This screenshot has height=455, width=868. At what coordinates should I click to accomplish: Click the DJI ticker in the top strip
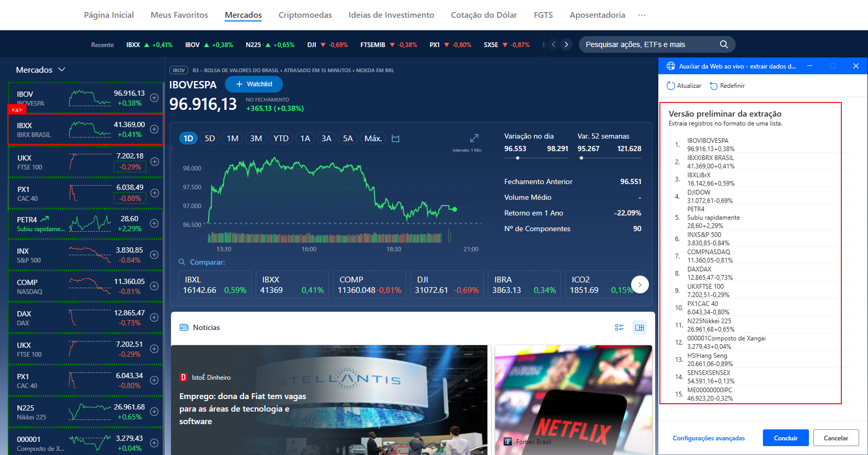(x=327, y=45)
